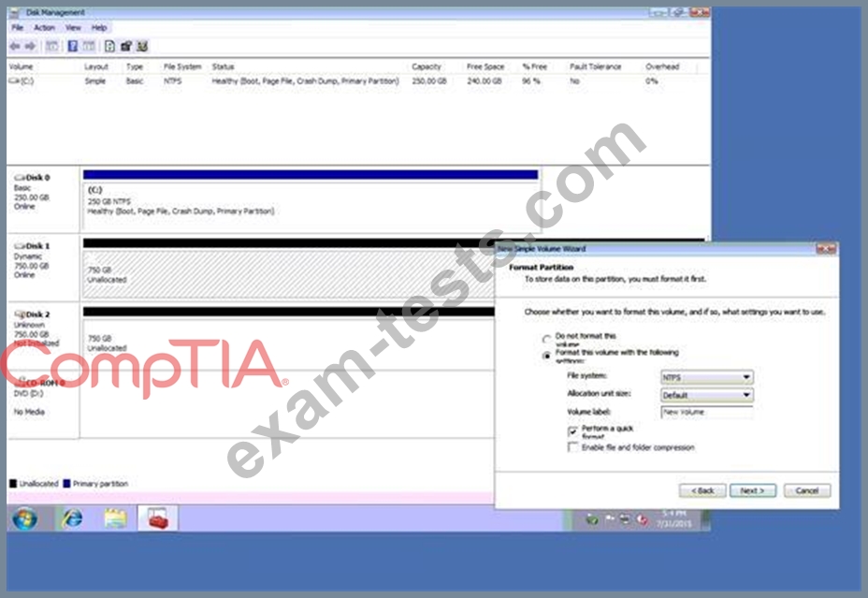
Task: Click the '240.00 GB' free space cell
Action: point(485,81)
